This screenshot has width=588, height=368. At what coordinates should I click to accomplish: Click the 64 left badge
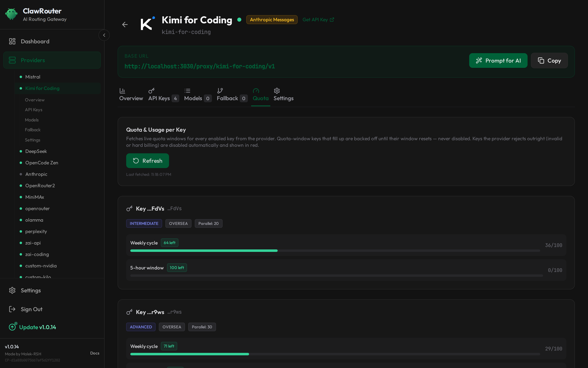click(x=170, y=243)
